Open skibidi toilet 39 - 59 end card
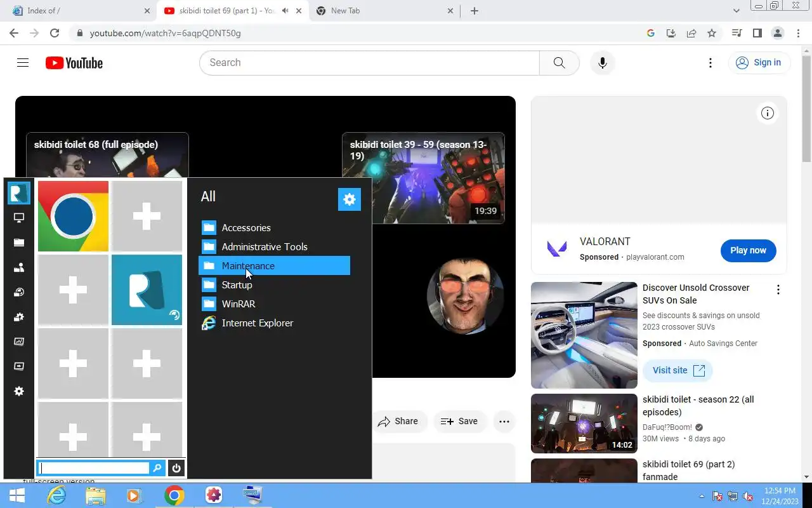Image resolution: width=812 pixels, height=508 pixels. [423, 178]
